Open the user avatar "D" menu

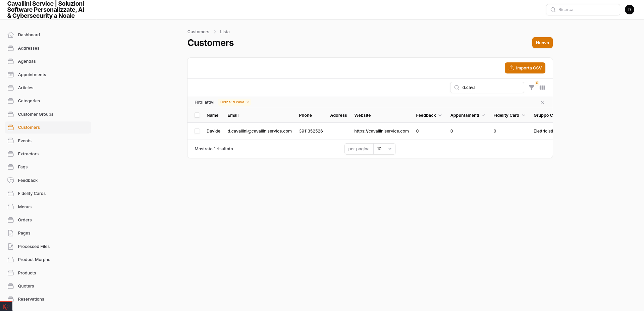(x=629, y=10)
